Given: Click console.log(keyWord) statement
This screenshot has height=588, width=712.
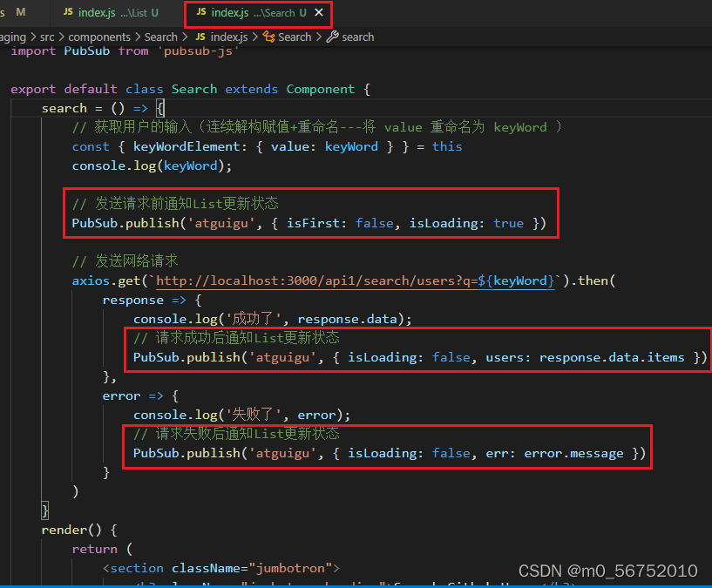Looking at the screenshot, I should pyautogui.click(x=152, y=166).
